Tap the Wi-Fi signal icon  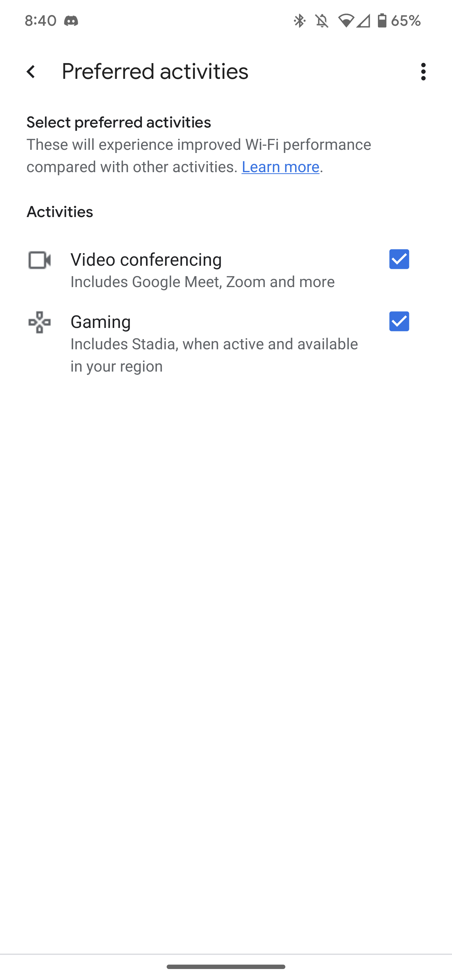(346, 20)
